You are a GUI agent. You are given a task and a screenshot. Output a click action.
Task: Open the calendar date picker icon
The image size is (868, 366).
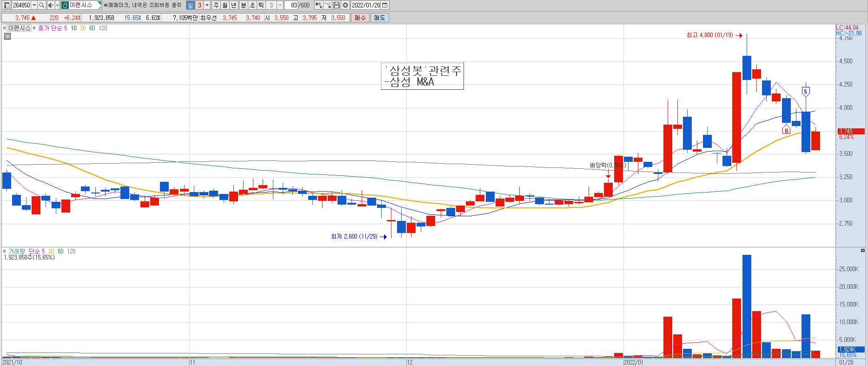[x=385, y=5]
